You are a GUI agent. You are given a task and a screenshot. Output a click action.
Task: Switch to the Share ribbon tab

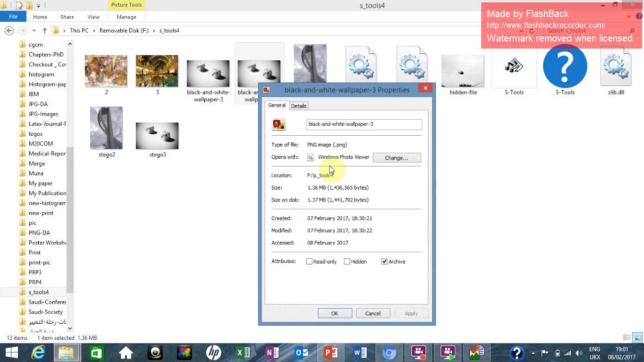(67, 17)
